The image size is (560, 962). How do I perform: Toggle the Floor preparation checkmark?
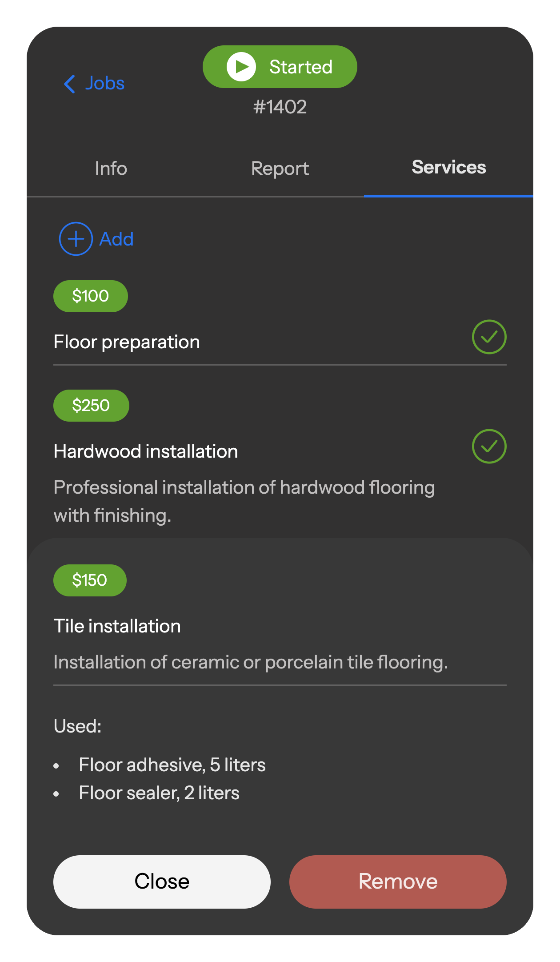[489, 337]
